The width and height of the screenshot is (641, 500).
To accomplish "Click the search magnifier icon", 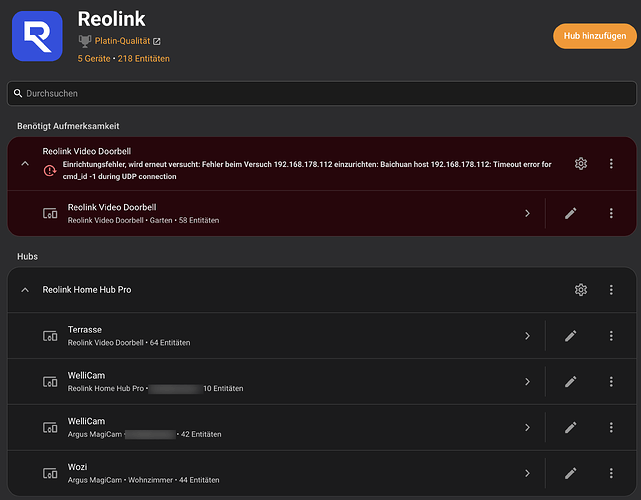I will pyautogui.click(x=18, y=93).
